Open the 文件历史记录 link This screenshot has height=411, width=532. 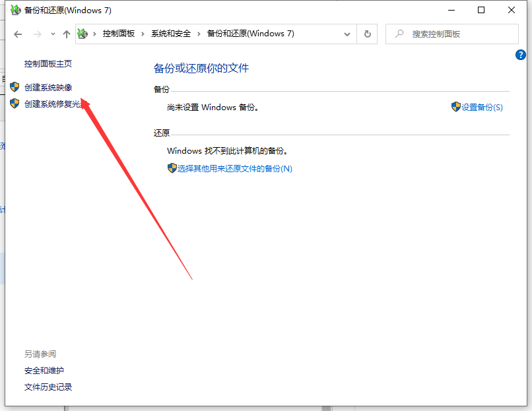tap(48, 387)
